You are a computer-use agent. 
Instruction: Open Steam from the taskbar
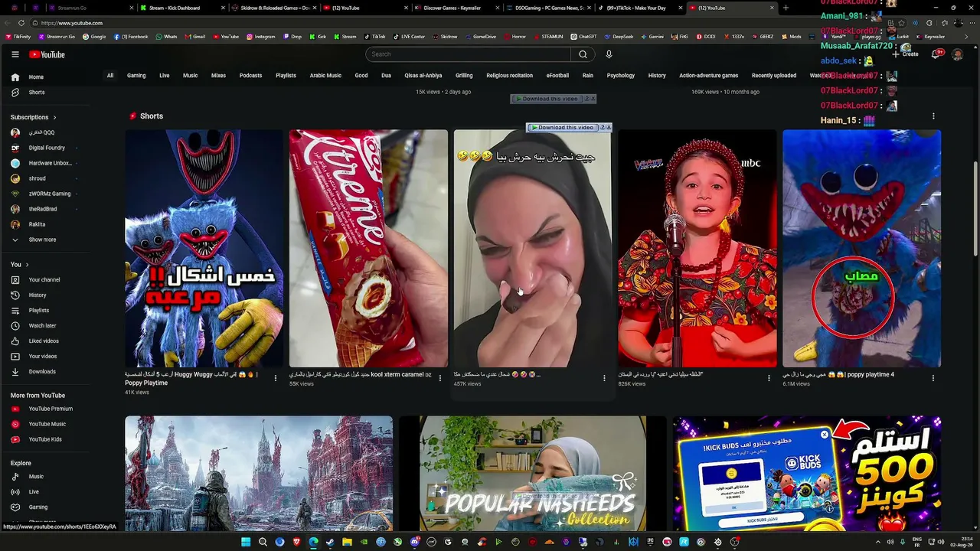(330, 542)
